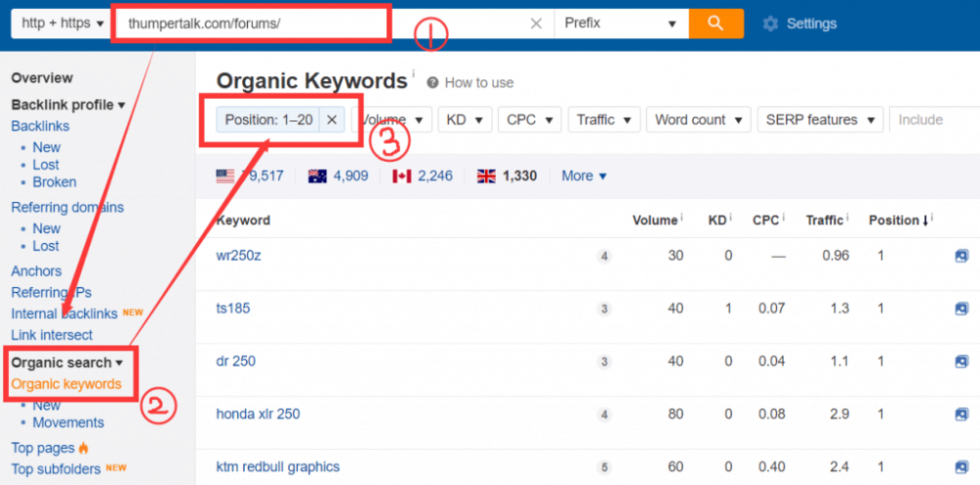Click the How to use help icon
This screenshot has height=485, width=980.
(433, 83)
